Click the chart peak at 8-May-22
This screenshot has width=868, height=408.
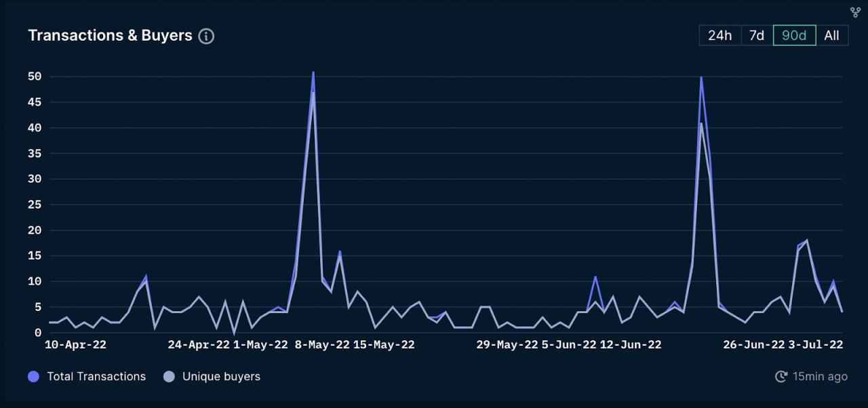313,73
